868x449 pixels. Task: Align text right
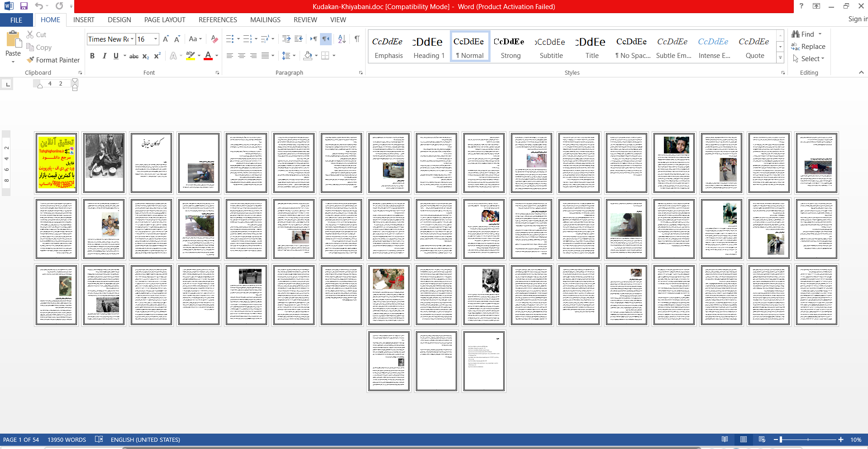click(253, 56)
